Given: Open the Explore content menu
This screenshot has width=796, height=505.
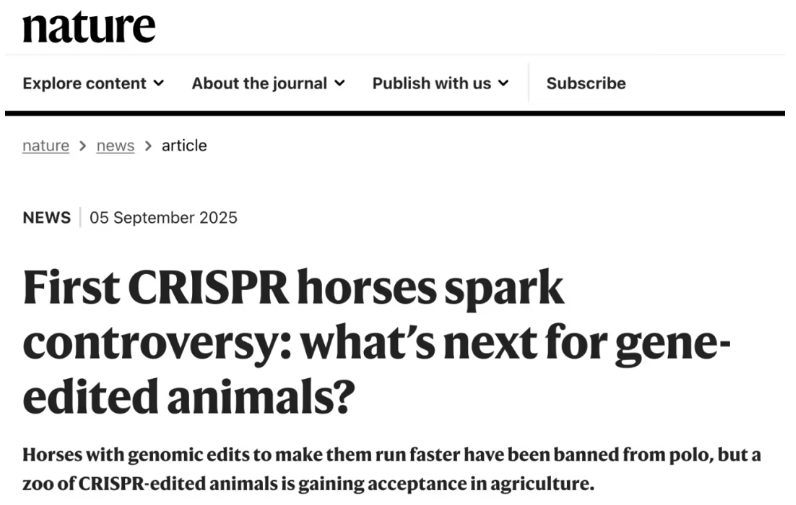Looking at the screenshot, I should (93, 83).
